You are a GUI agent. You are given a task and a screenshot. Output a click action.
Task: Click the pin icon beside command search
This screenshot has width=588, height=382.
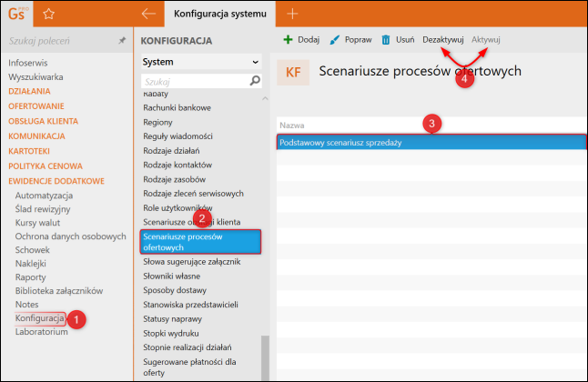pyautogui.click(x=122, y=41)
